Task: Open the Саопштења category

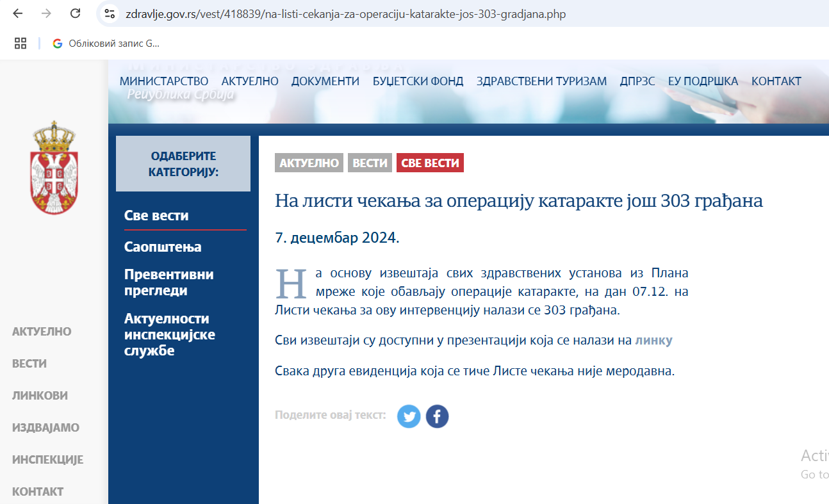Action: tap(163, 247)
